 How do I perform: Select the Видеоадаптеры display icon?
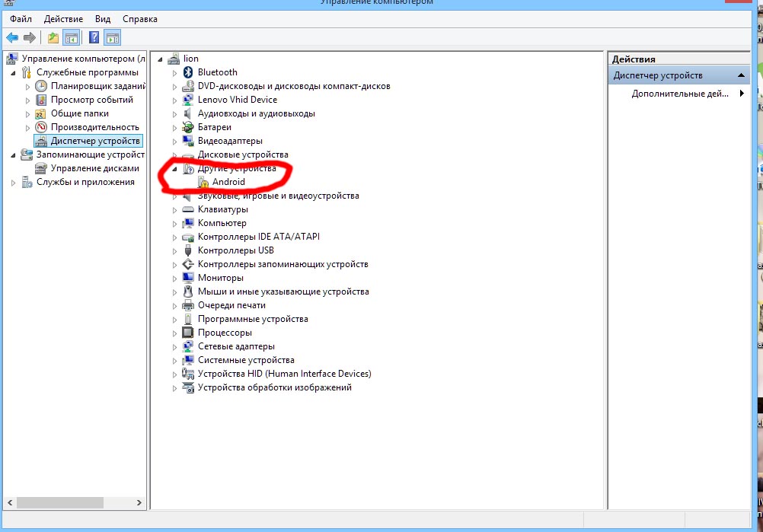[188, 141]
